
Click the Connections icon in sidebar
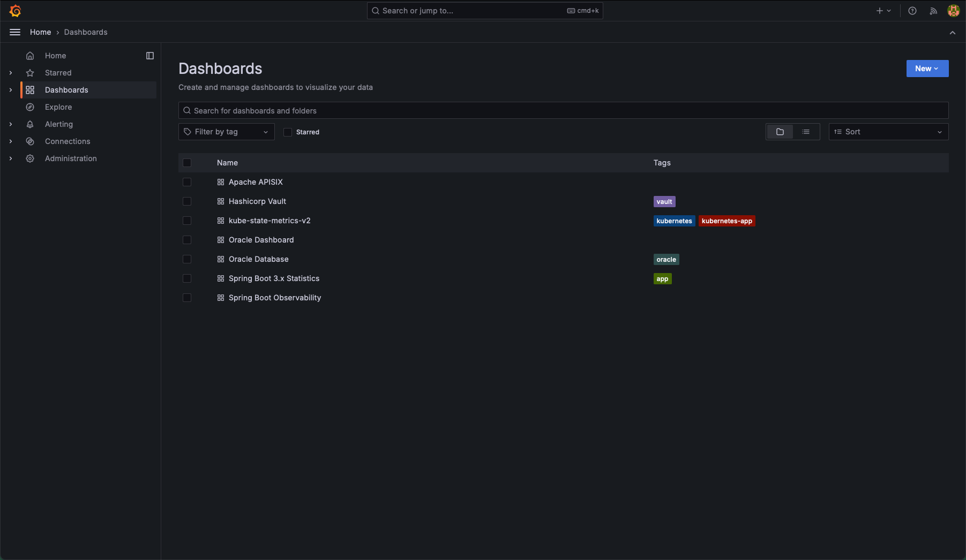pos(30,141)
